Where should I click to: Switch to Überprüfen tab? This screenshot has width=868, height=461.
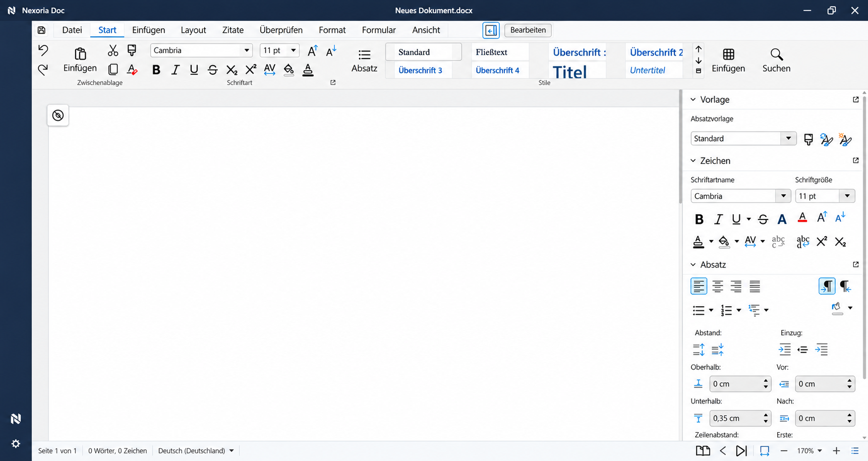pyautogui.click(x=281, y=30)
